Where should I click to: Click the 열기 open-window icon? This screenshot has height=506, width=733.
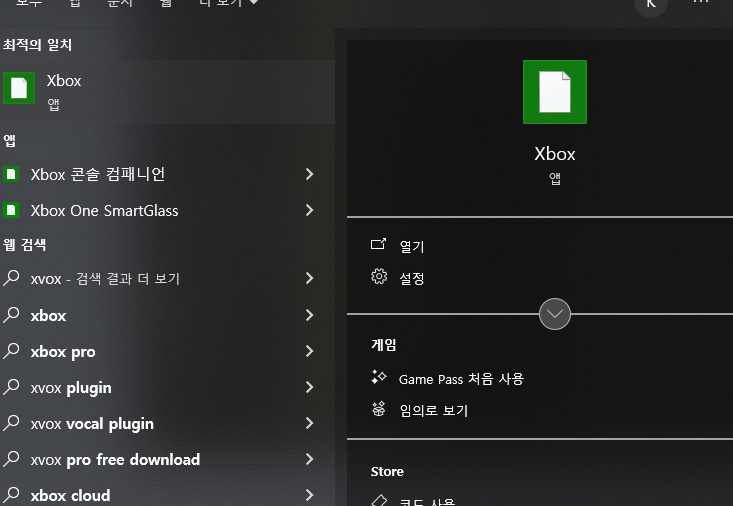click(x=378, y=244)
